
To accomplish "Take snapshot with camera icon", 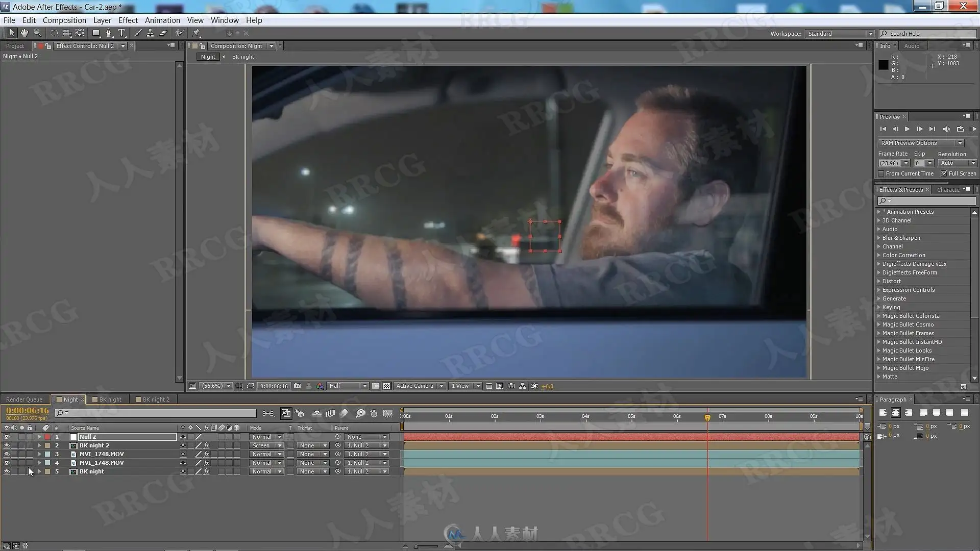I will point(297,386).
